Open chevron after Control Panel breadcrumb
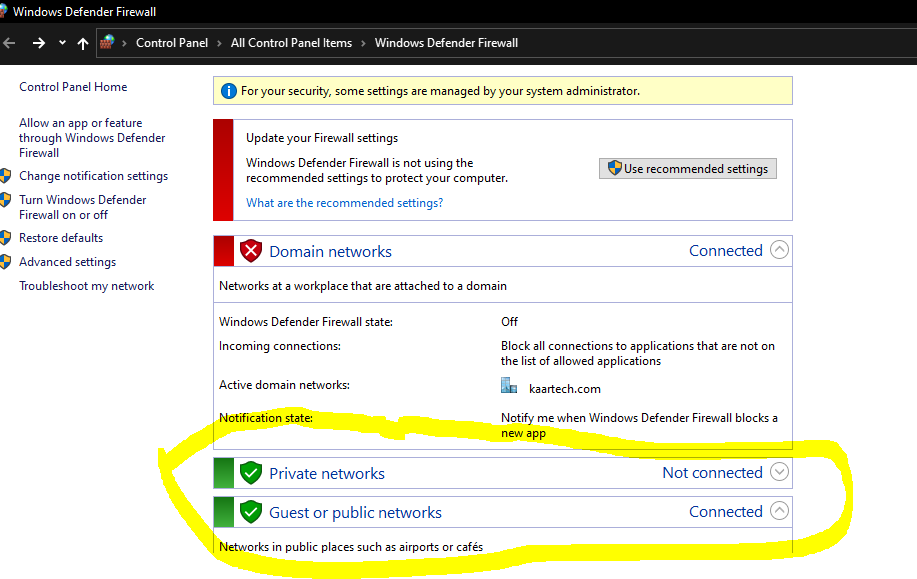The image size is (917, 579). [219, 43]
